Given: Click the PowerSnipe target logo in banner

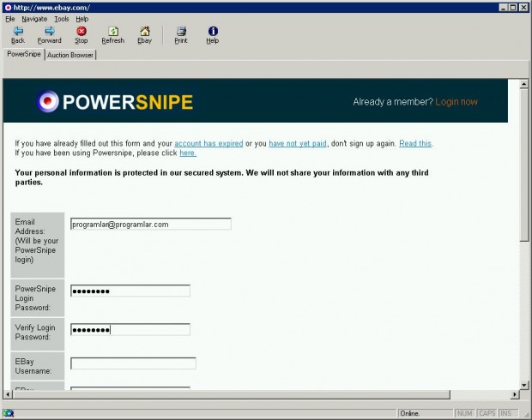Looking at the screenshot, I should [x=48, y=101].
